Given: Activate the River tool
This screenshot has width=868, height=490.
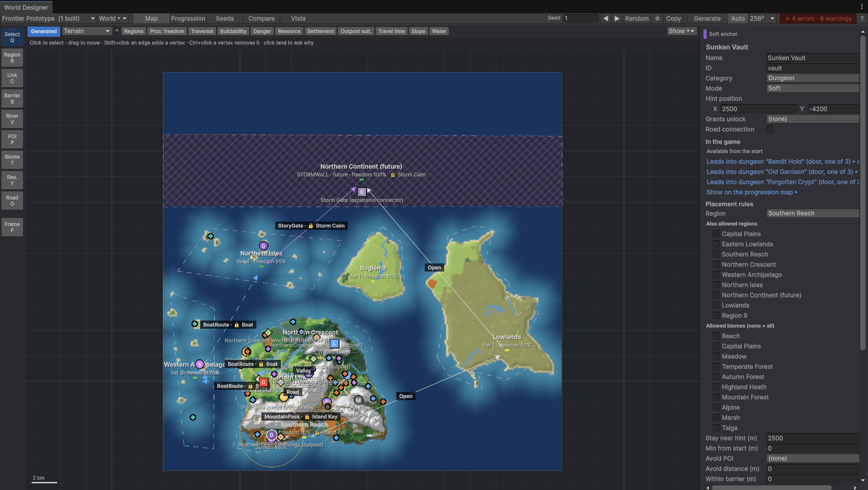Looking at the screenshot, I should [12, 119].
